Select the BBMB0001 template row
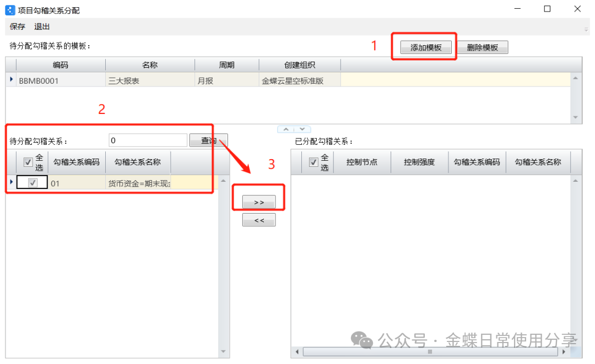 (61, 80)
